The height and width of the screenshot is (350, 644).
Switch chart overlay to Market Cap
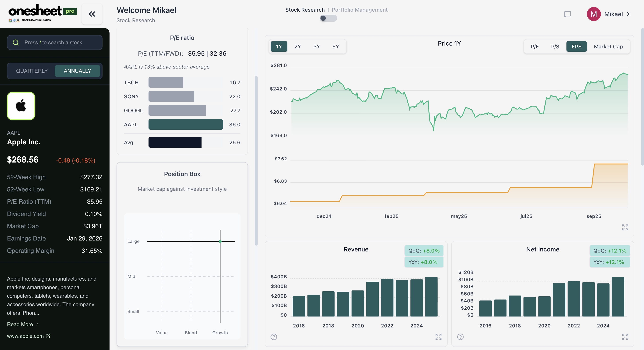pos(608,46)
